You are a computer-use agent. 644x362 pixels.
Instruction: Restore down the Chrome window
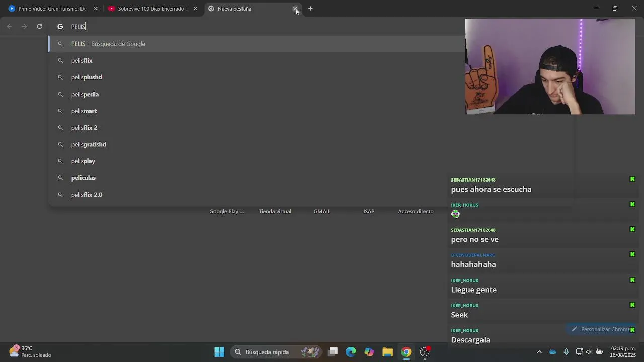[615, 9]
